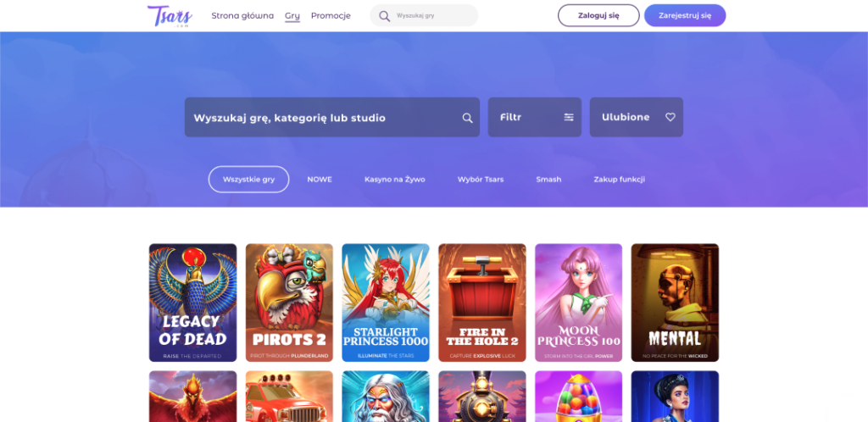
Task: Open Zakup funkcji category tab
Action: click(x=620, y=179)
